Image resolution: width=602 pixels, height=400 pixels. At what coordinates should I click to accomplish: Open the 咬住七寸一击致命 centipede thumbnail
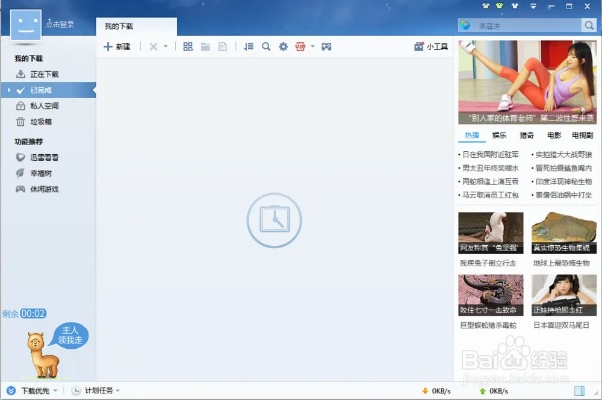pyautogui.click(x=491, y=295)
